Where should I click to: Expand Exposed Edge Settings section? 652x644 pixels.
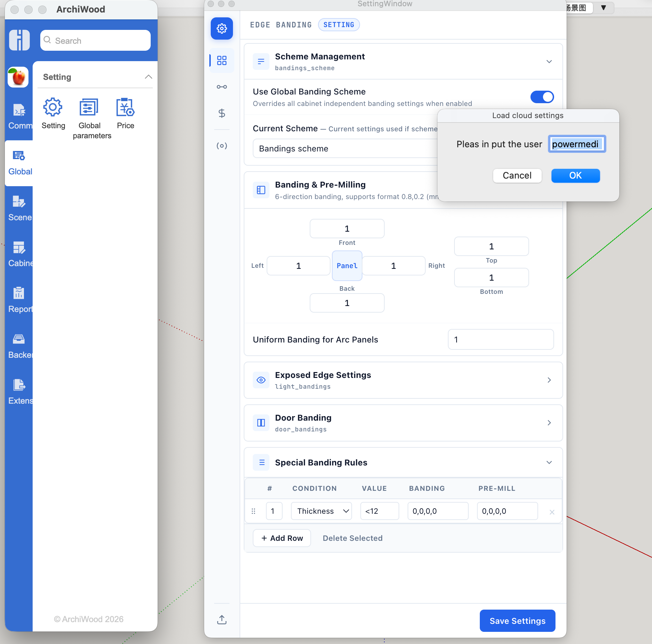point(549,380)
